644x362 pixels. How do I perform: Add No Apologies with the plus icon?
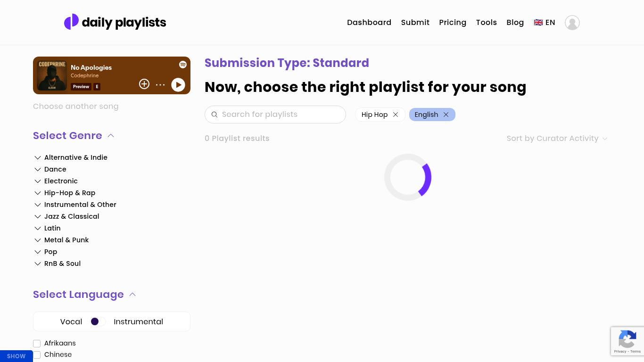click(144, 84)
